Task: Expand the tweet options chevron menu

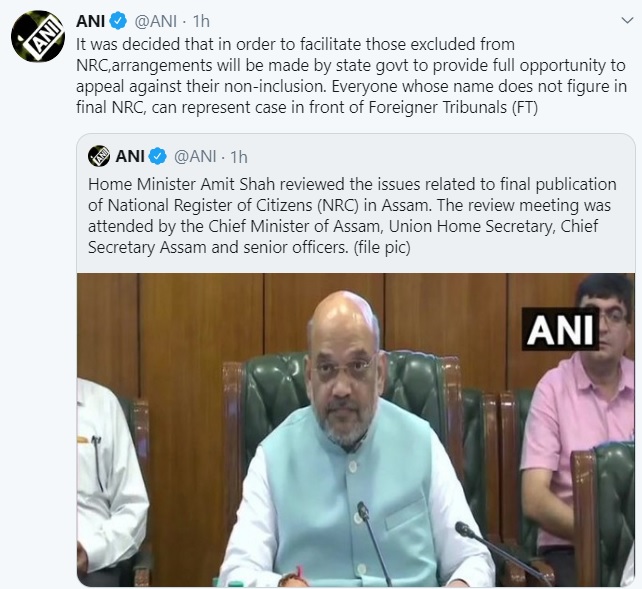Action: [x=627, y=20]
